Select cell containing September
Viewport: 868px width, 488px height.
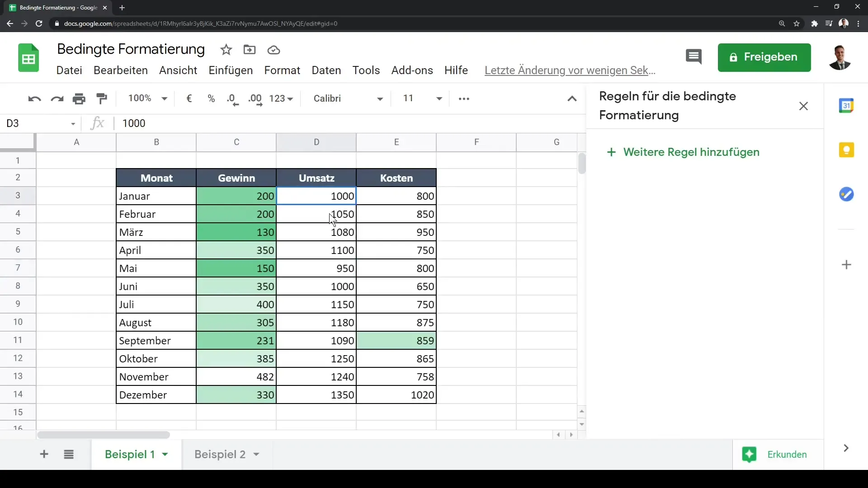[x=156, y=341]
